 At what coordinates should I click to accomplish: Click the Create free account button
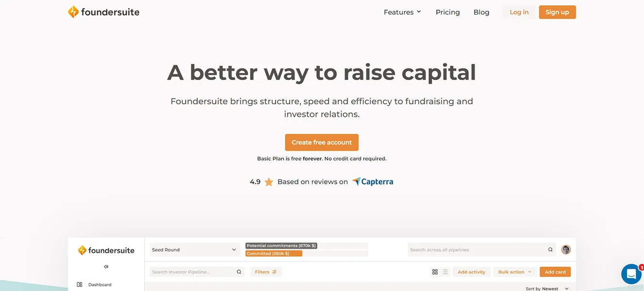[321, 142]
